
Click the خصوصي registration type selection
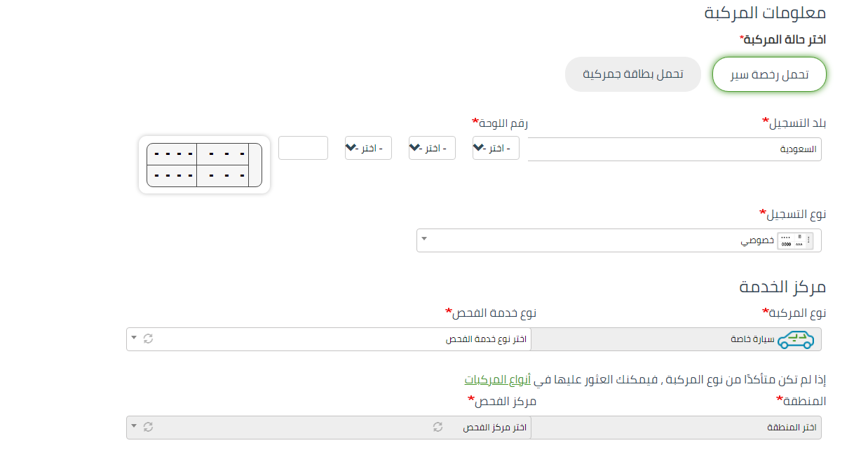tap(617, 240)
